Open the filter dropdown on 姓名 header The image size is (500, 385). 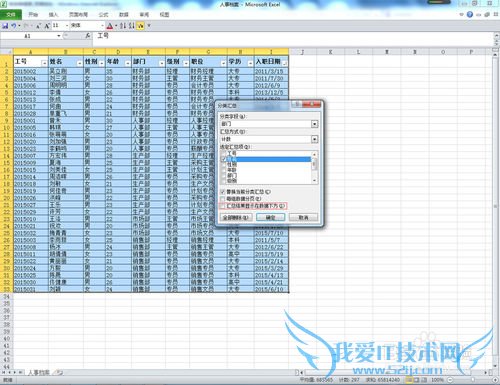point(79,63)
